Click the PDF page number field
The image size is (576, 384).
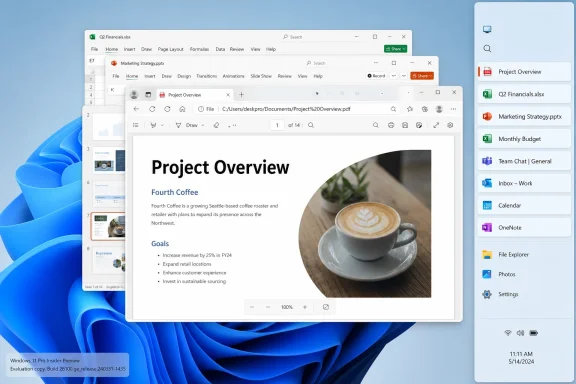(x=277, y=125)
